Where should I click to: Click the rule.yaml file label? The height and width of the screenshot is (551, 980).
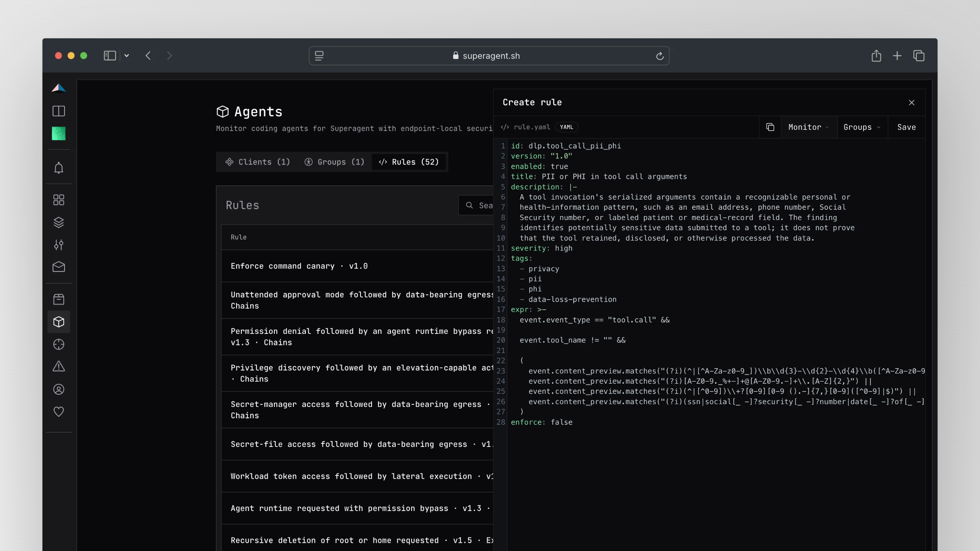coord(532,127)
